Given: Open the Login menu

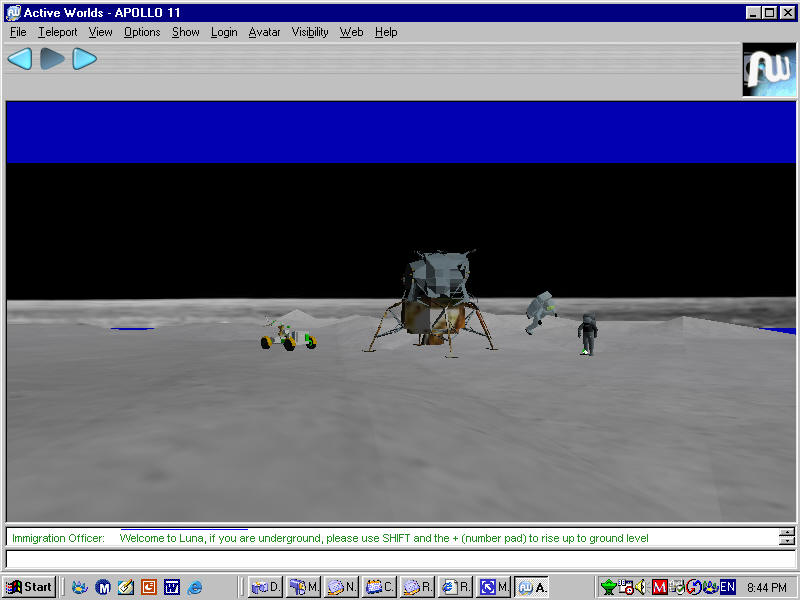Looking at the screenshot, I should [x=224, y=32].
